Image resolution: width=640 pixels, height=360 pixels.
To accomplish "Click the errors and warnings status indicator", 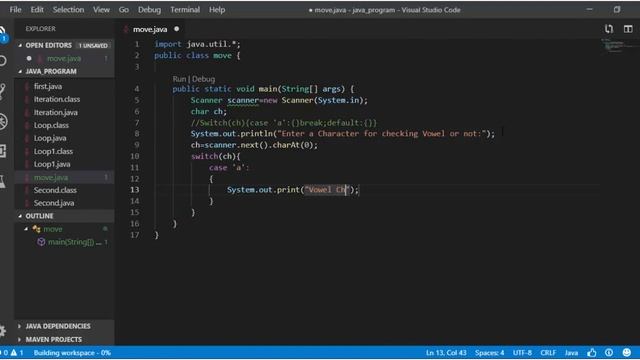I will coord(12,353).
